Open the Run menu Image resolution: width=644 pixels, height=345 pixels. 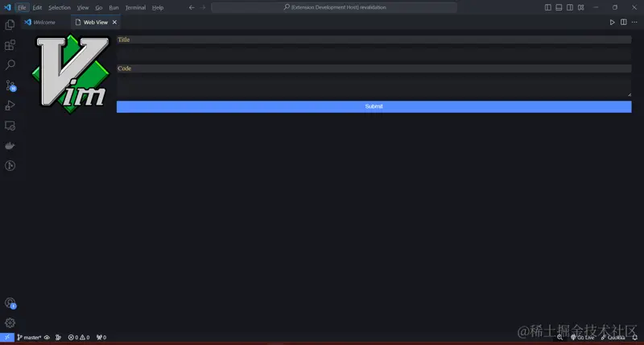tap(114, 7)
